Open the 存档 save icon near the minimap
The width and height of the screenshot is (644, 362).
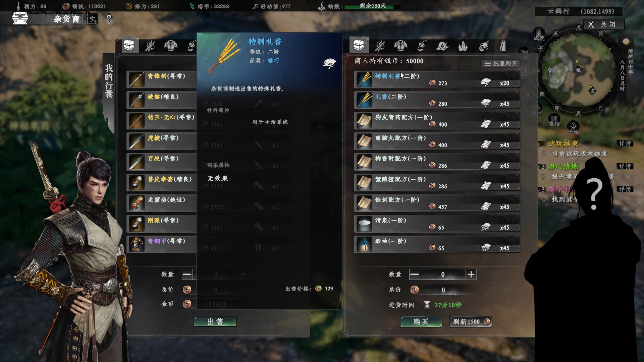coord(554,120)
